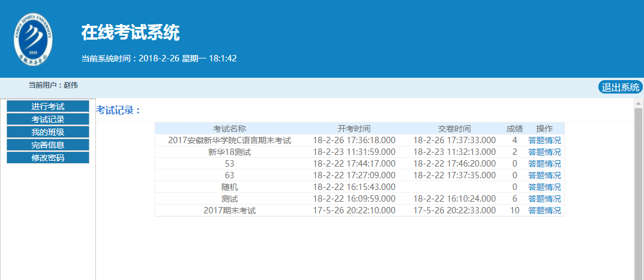
Task: Click the 考试名称 column header
Action: coord(229,129)
